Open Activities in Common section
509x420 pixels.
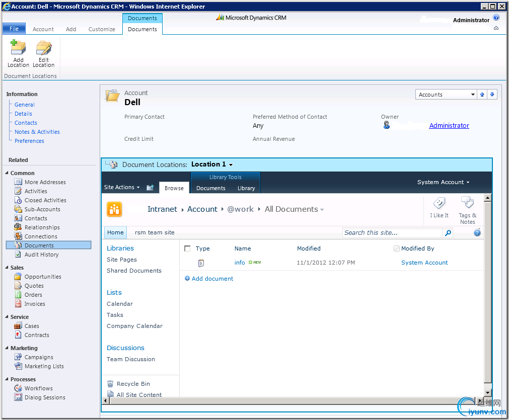pos(36,191)
